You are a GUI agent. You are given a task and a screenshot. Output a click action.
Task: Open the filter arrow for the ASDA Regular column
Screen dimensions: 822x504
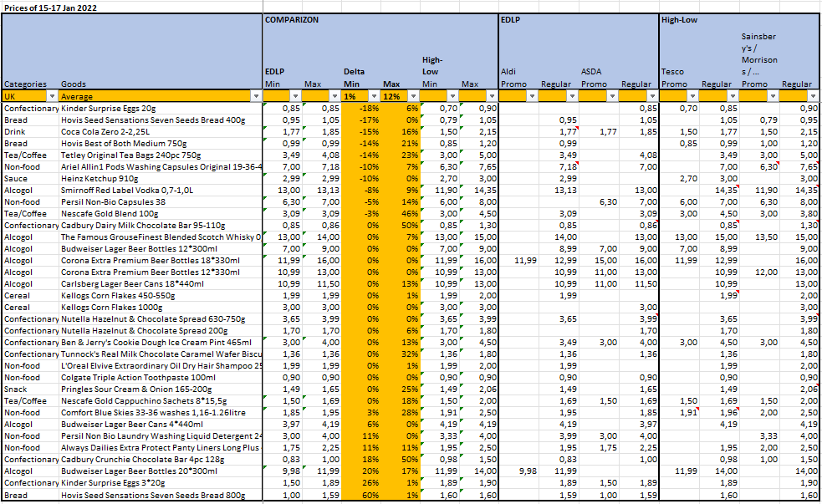tap(652, 96)
